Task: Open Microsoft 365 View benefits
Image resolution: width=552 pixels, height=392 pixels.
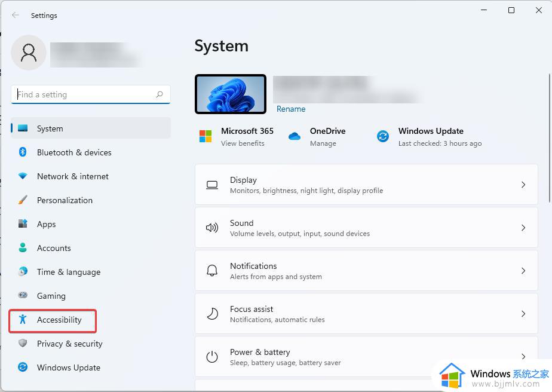Action: pyautogui.click(x=243, y=143)
